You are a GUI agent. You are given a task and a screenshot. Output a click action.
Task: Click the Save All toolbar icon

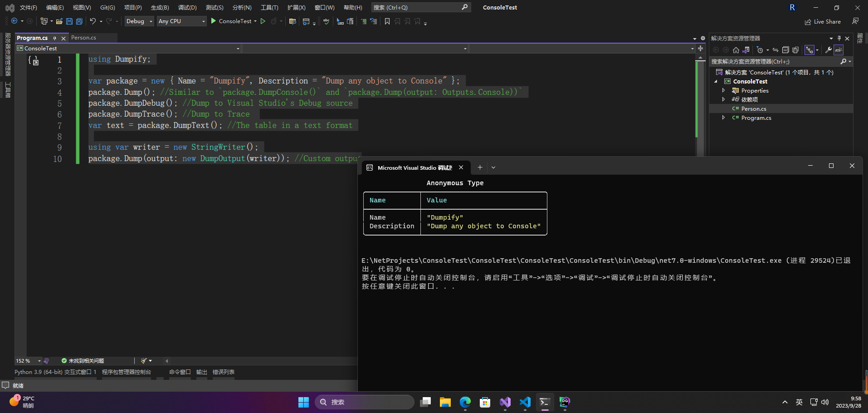point(79,21)
